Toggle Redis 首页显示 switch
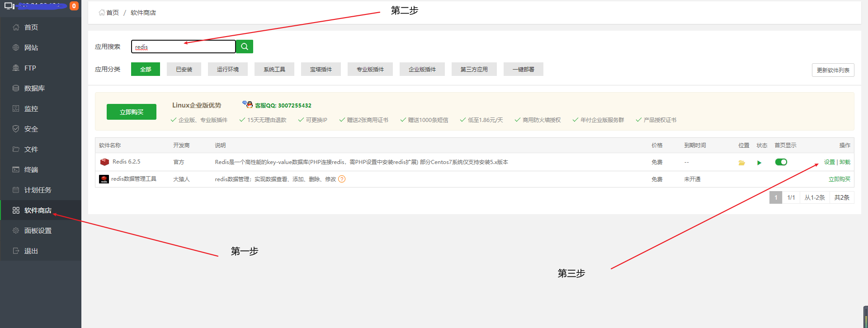 [781, 162]
